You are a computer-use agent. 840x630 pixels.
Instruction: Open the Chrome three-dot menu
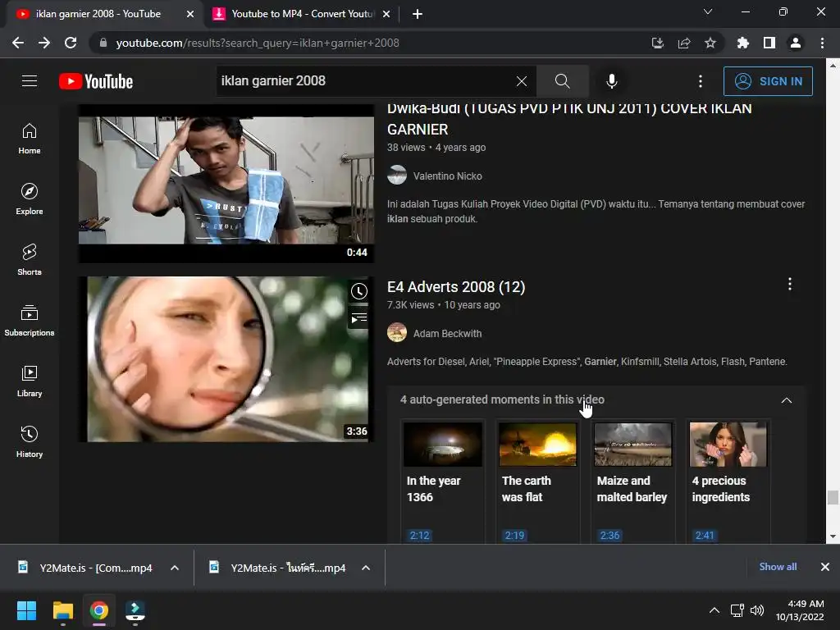(822, 43)
